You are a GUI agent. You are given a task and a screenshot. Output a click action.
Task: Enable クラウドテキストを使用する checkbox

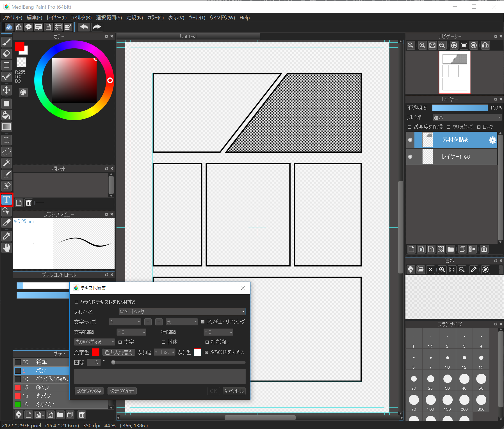[x=76, y=302]
